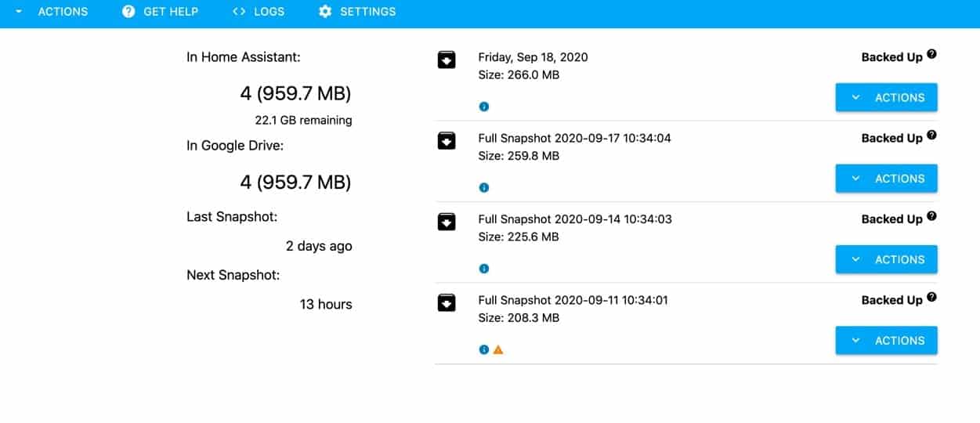Screen dimensions: 980x423
Task: Open Get Help in the top bar
Action: point(161,12)
